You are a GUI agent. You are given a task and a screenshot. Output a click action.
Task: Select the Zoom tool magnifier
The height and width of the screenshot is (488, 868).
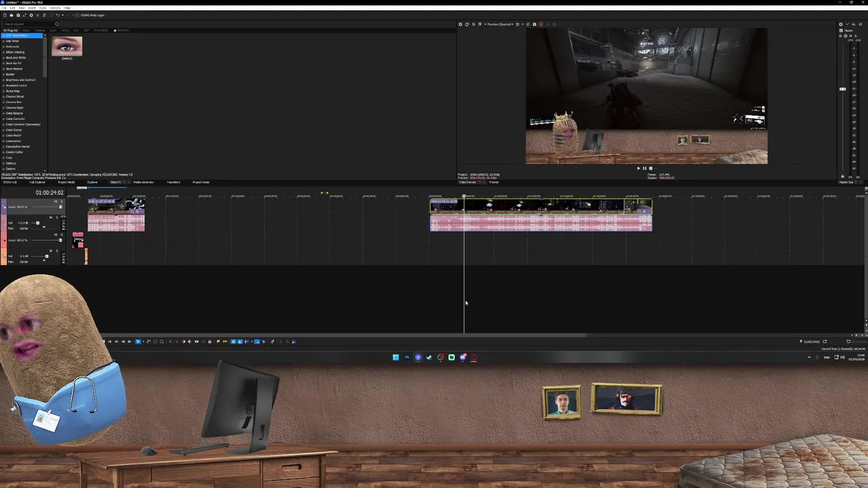tap(161, 342)
